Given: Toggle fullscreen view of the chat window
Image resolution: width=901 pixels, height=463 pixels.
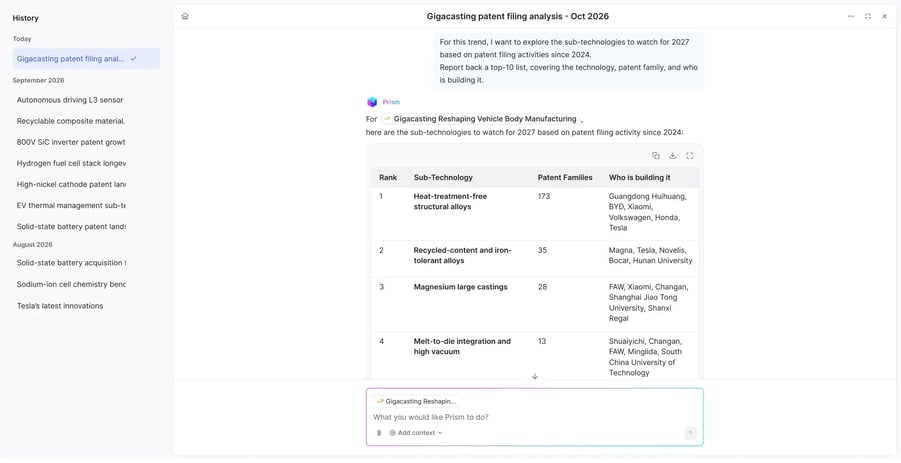Looking at the screenshot, I should [868, 16].
